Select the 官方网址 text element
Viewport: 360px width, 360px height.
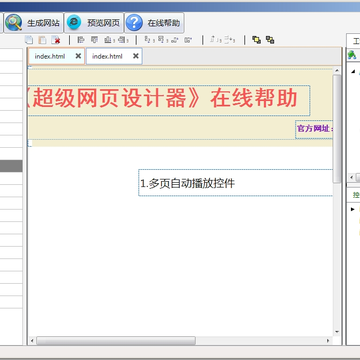(314, 129)
